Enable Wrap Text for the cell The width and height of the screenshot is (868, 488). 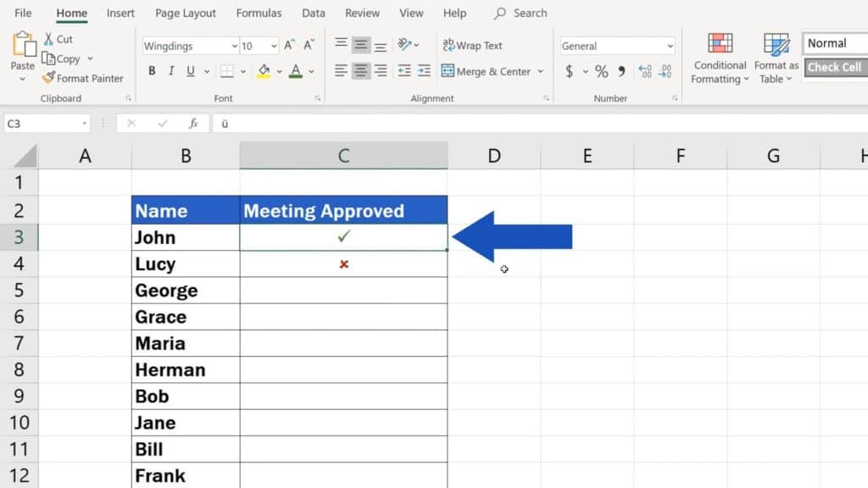472,45
